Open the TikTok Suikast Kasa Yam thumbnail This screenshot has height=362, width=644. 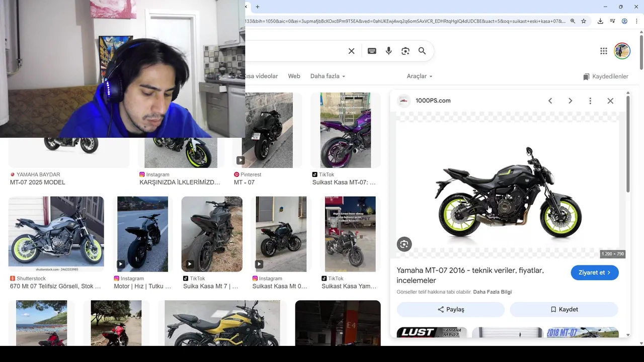350,234
